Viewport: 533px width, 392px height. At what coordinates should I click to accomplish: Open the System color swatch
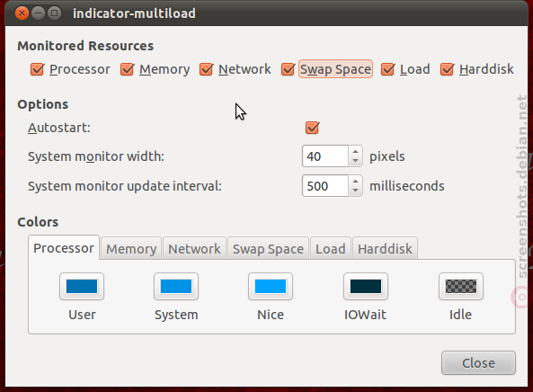176,286
